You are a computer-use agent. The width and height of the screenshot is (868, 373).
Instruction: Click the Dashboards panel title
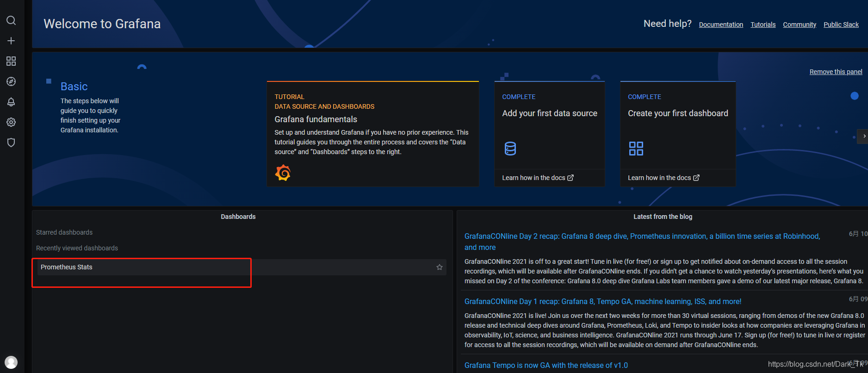pos(238,217)
